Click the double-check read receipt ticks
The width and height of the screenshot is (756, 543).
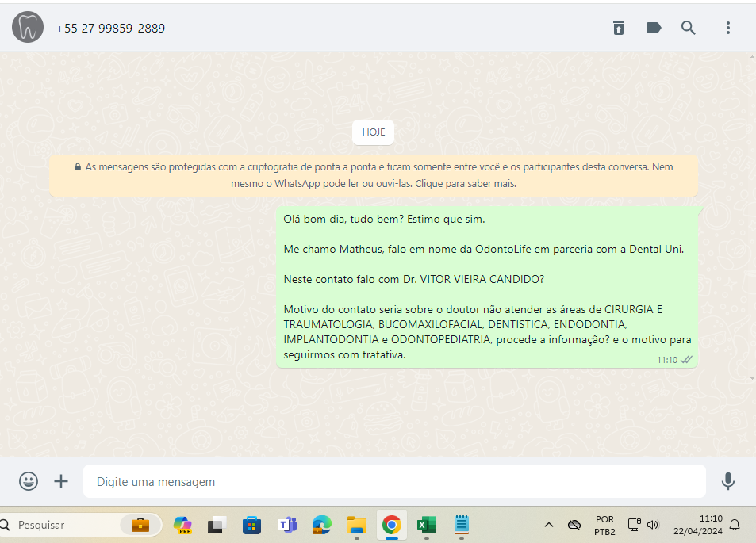[x=686, y=359]
